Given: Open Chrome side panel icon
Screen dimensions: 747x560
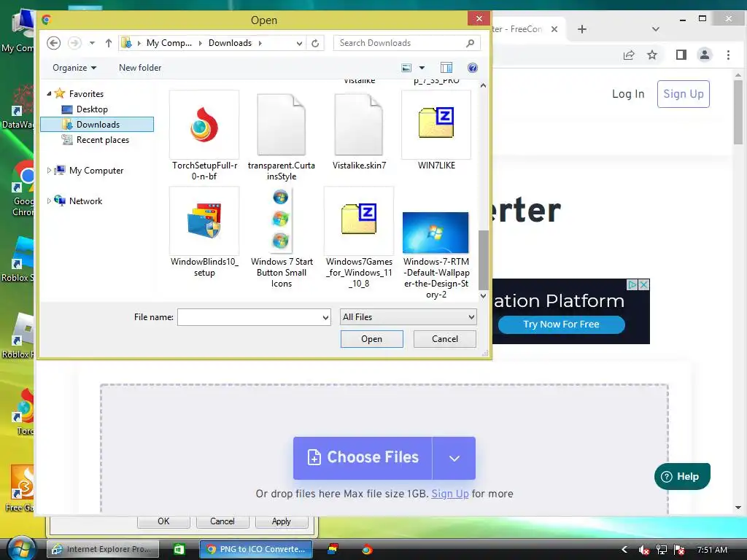Looking at the screenshot, I should click(x=681, y=55).
